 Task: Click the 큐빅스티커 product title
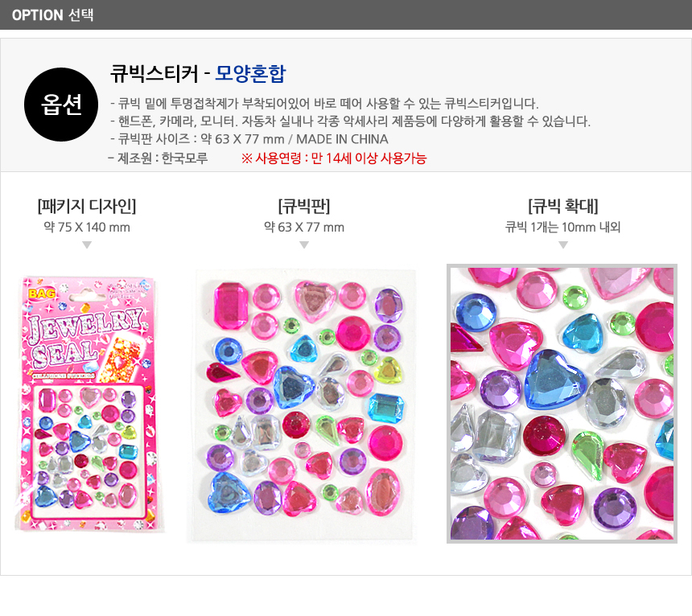154,74
